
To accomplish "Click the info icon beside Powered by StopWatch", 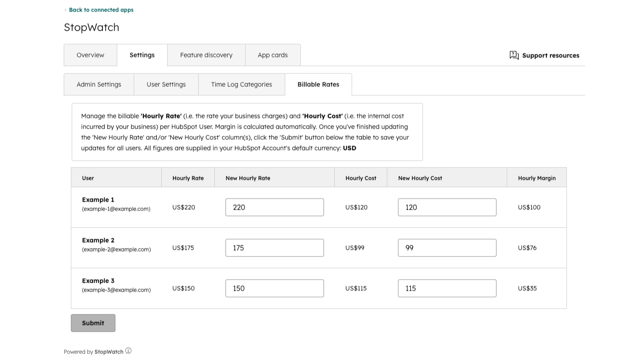I will click(x=128, y=351).
